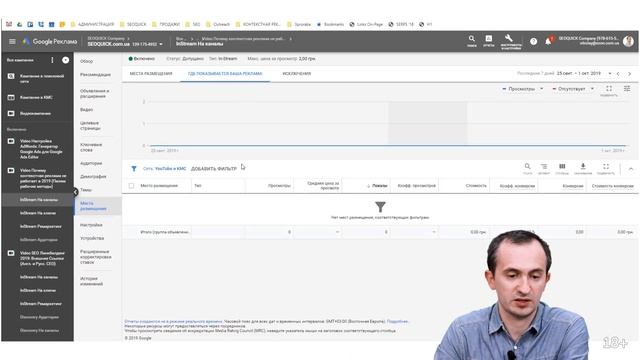Open Ключевые слова menu item
Viewport: 640px width, 360px height.
91,147
